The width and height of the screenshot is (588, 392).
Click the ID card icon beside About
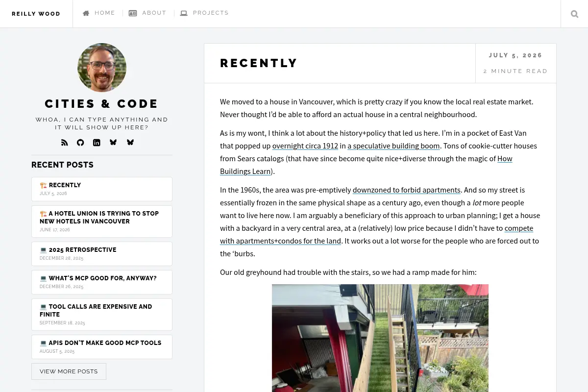tap(133, 13)
